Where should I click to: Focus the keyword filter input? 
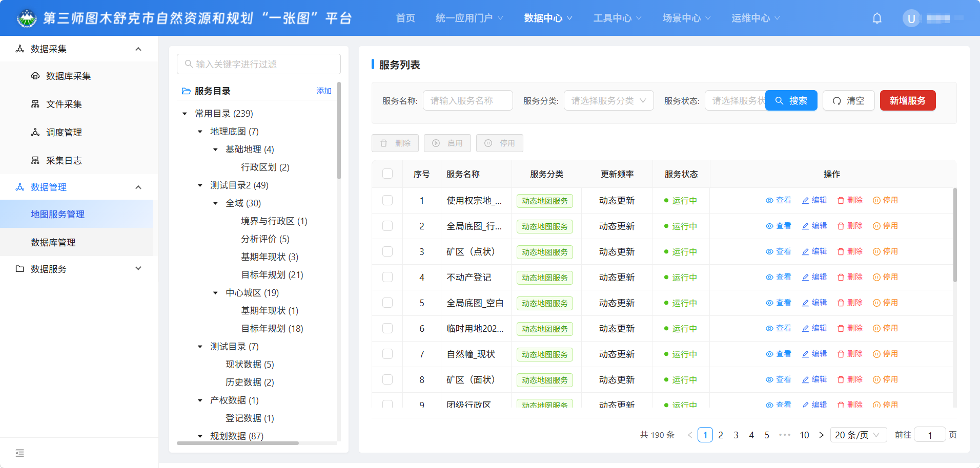259,64
